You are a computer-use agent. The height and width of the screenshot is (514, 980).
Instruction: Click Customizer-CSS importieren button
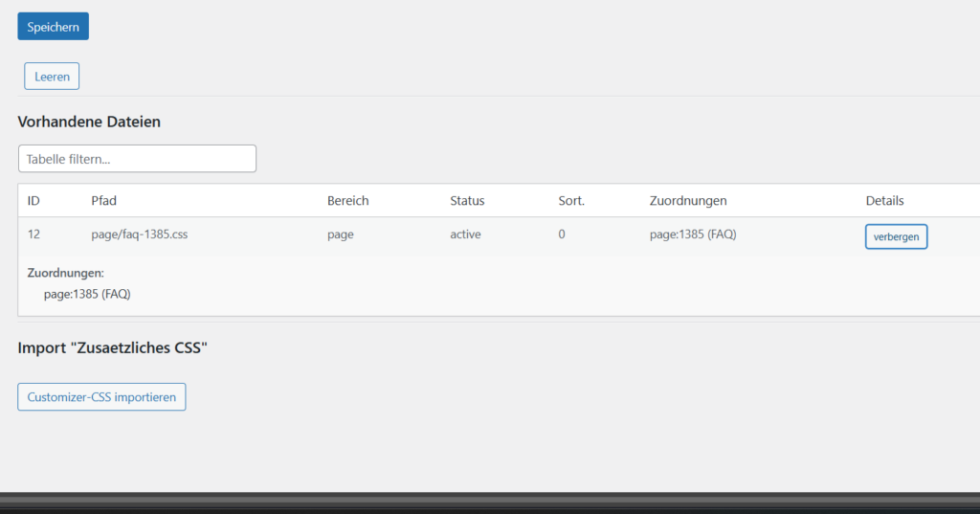pos(101,397)
